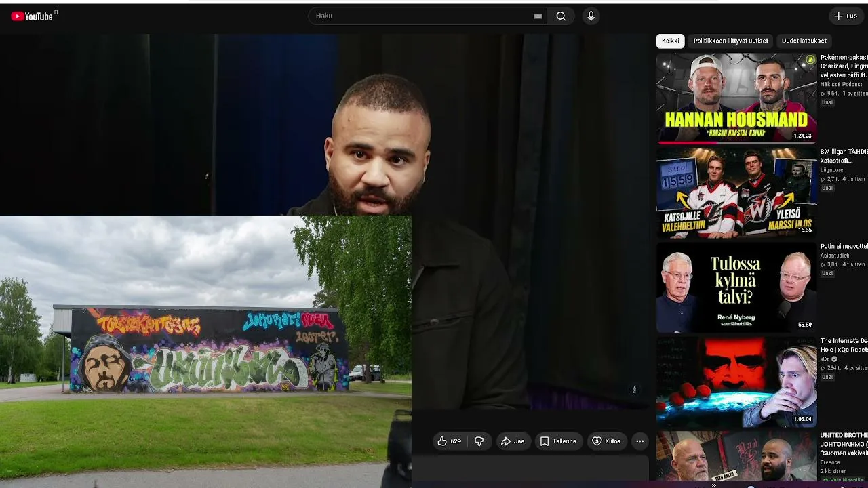Screen dimensions: 868x488
Task: Open the on-screen keyboard icon in search
Action: coord(538,16)
